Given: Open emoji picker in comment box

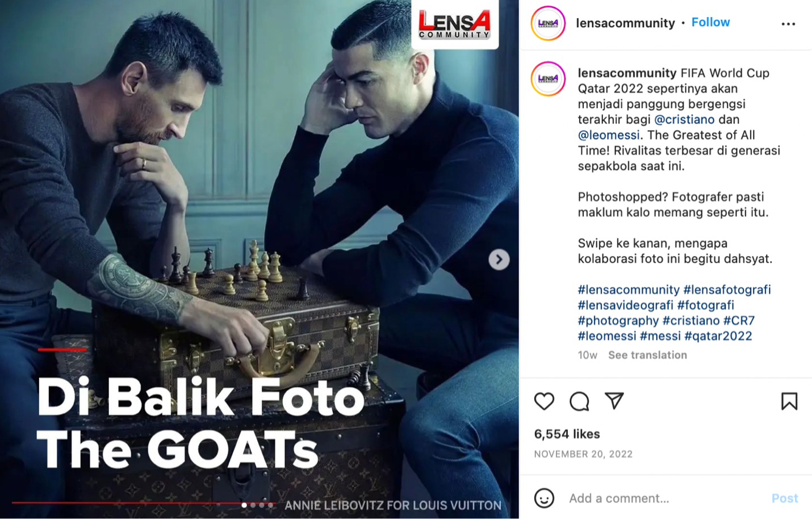Looking at the screenshot, I should (544, 498).
